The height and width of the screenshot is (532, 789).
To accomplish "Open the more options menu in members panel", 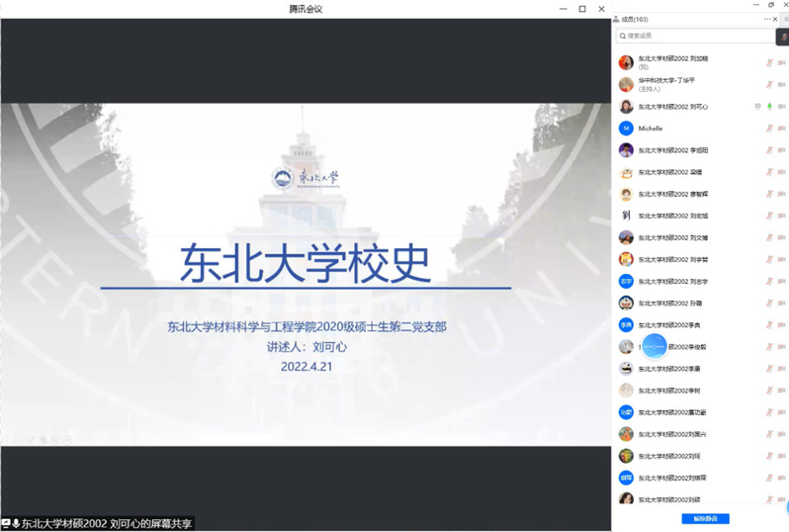I will click(x=767, y=19).
